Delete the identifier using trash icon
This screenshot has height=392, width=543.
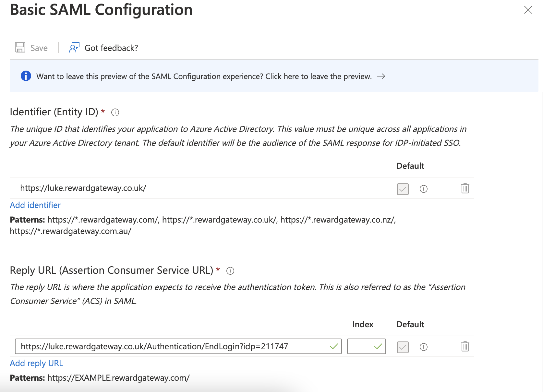pos(465,188)
